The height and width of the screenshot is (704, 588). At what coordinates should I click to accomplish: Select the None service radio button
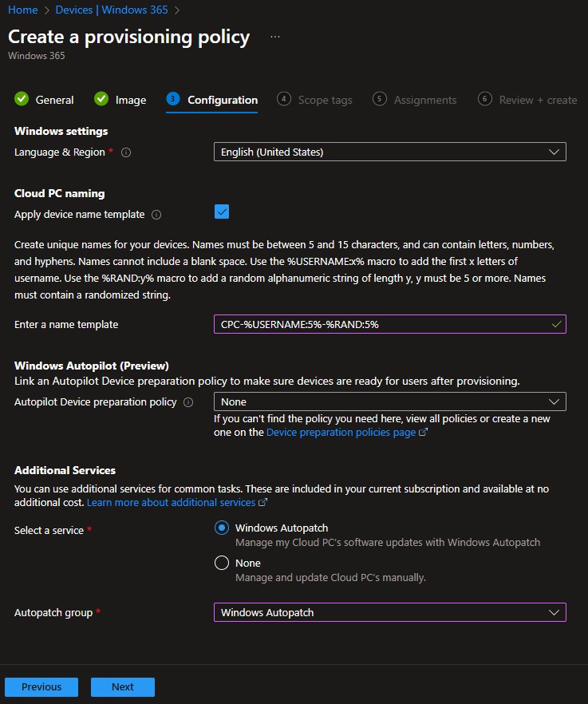222,563
